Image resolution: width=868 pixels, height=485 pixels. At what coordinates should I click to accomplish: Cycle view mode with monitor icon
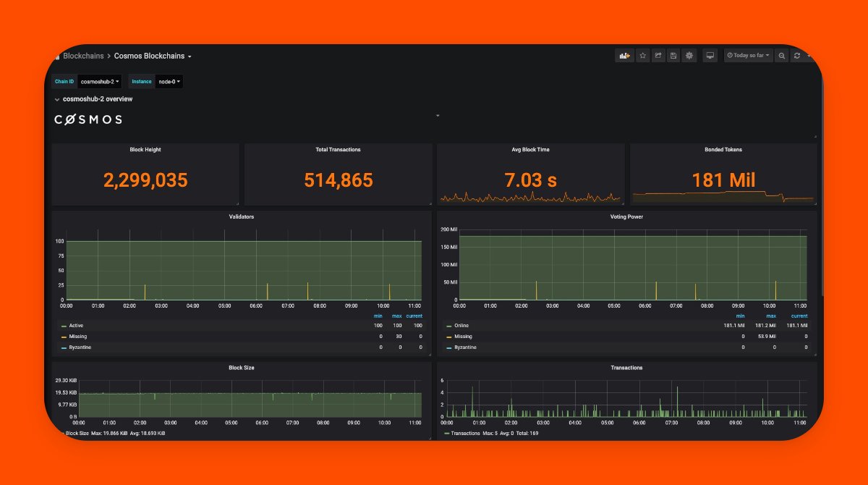(x=710, y=56)
